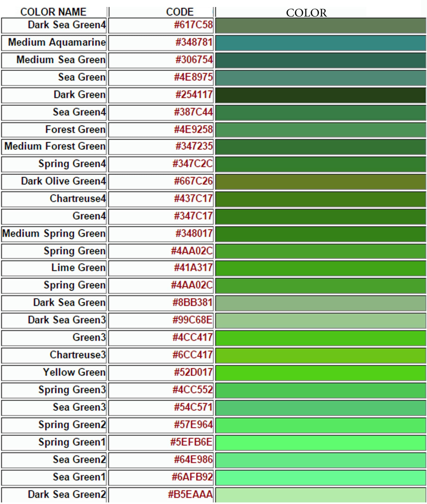Select the Medium Spring Green name cell
The image size is (427, 504).
pyautogui.click(x=54, y=234)
